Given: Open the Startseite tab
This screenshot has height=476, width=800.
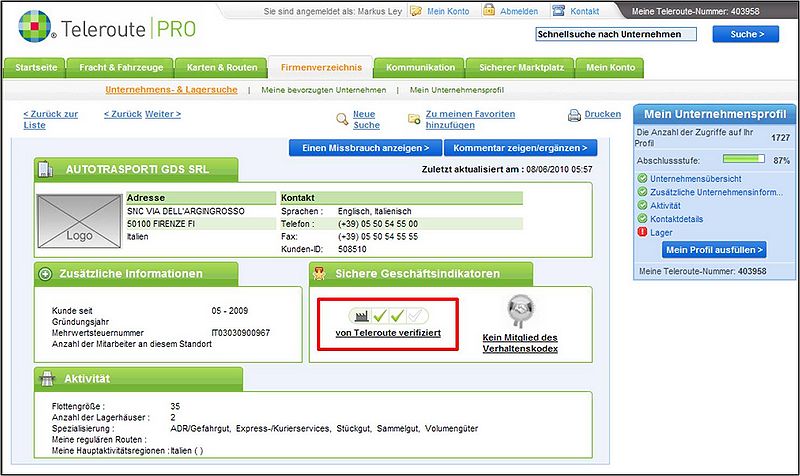Looking at the screenshot, I should click(x=35, y=67).
